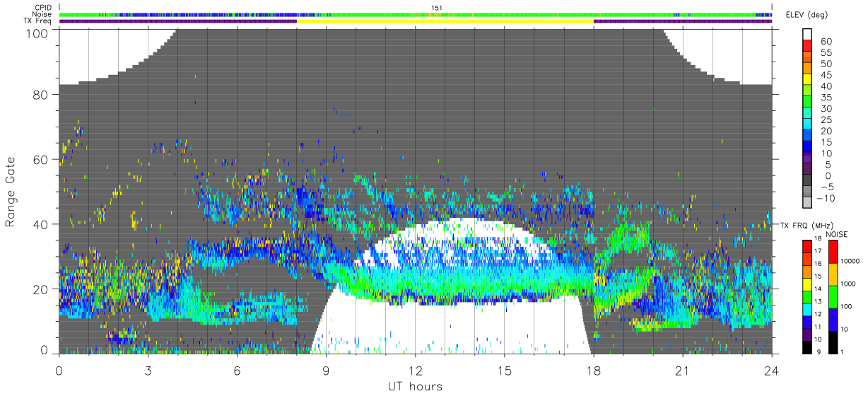Screen dimensions: 868x401
Task: Click the 100 tick on Range Gate axis
Action: [37, 33]
